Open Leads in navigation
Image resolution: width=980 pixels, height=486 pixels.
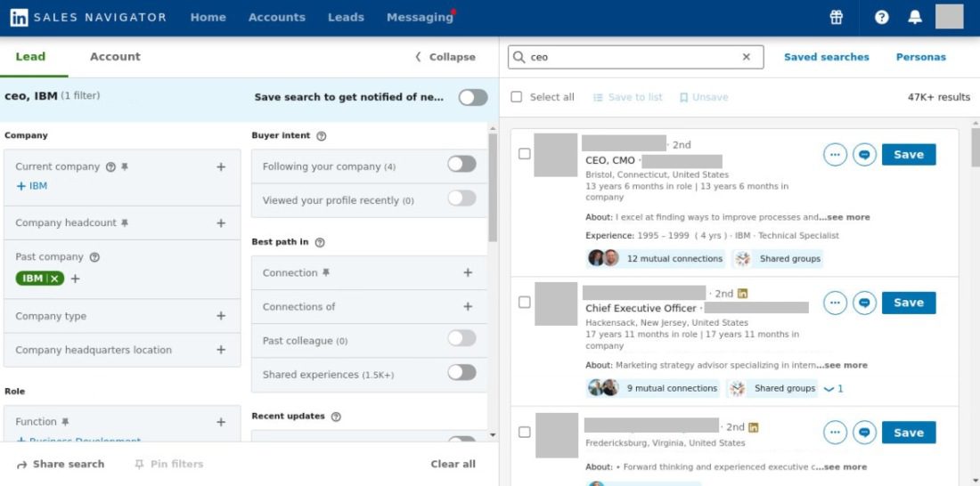point(346,18)
